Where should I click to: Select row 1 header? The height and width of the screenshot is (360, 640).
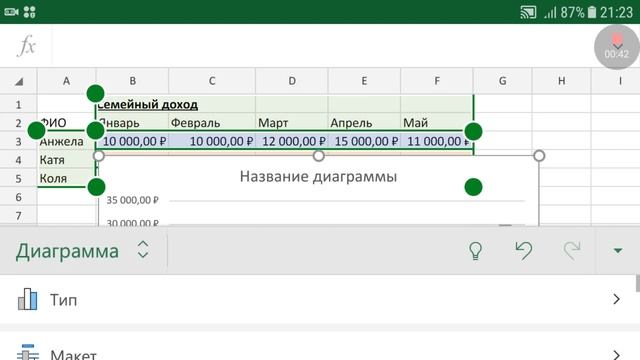(18, 104)
